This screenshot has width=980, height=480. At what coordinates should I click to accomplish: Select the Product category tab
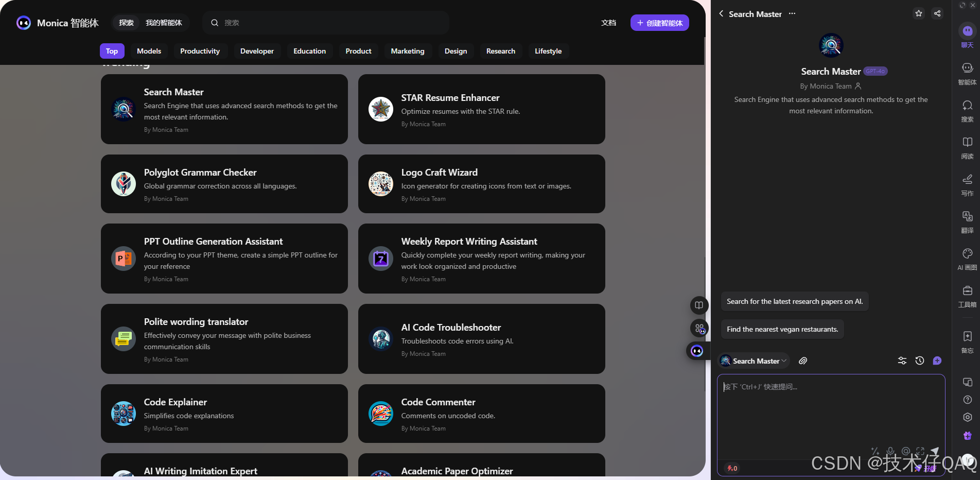pos(358,51)
